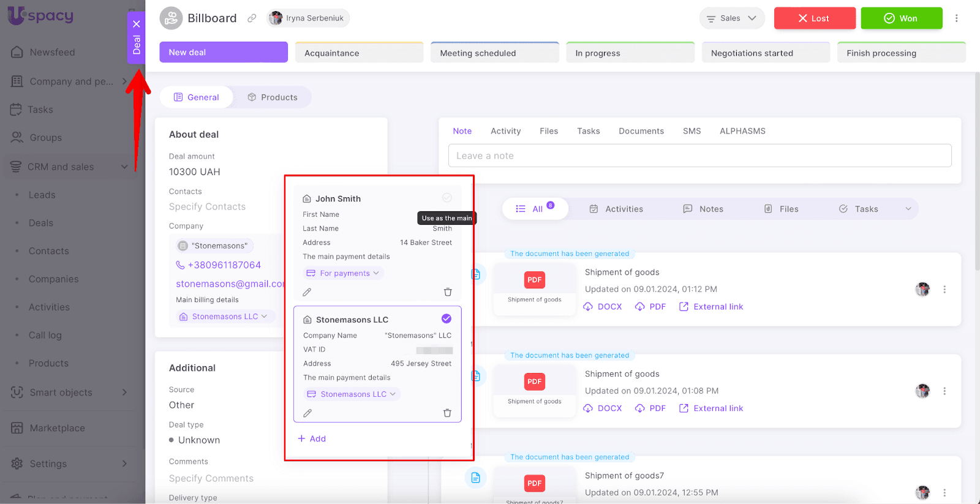
Task: Add new billing details with Add
Action: click(x=312, y=438)
